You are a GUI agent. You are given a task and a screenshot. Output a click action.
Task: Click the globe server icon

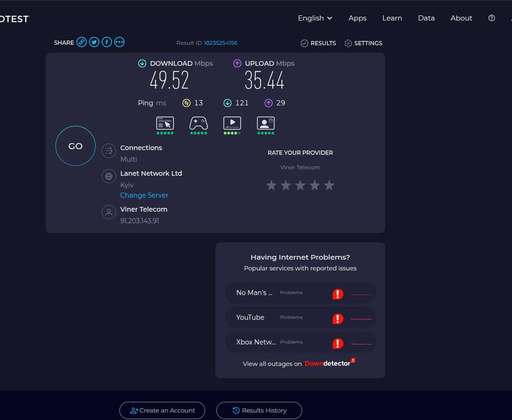[x=109, y=176]
